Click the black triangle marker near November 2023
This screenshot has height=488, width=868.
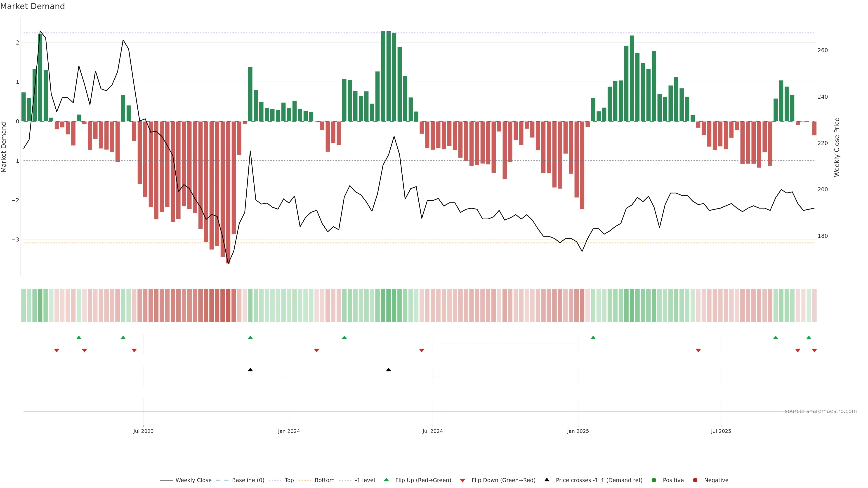pyautogui.click(x=250, y=370)
